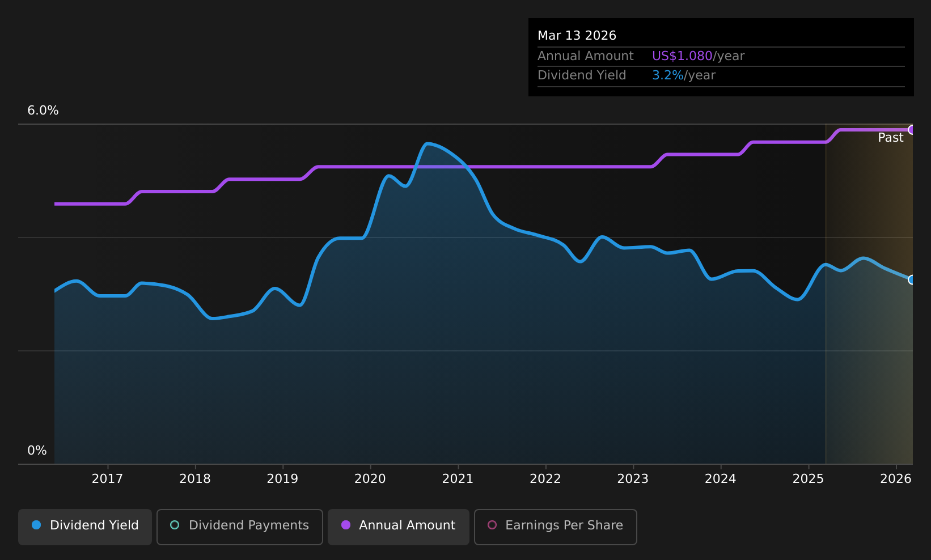Viewport: 931px width, 560px height.
Task: Click the 6.0% y-axis label
Action: point(43,111)
